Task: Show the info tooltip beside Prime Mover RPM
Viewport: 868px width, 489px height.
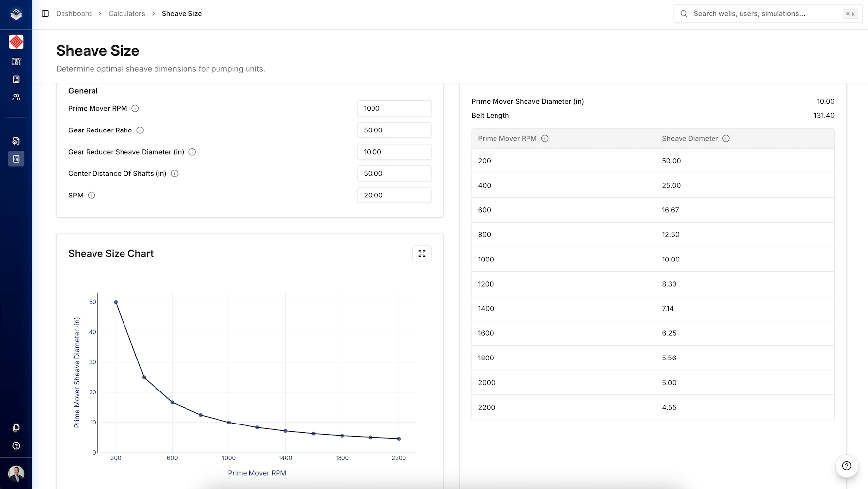Action: [x=135, y=108]
